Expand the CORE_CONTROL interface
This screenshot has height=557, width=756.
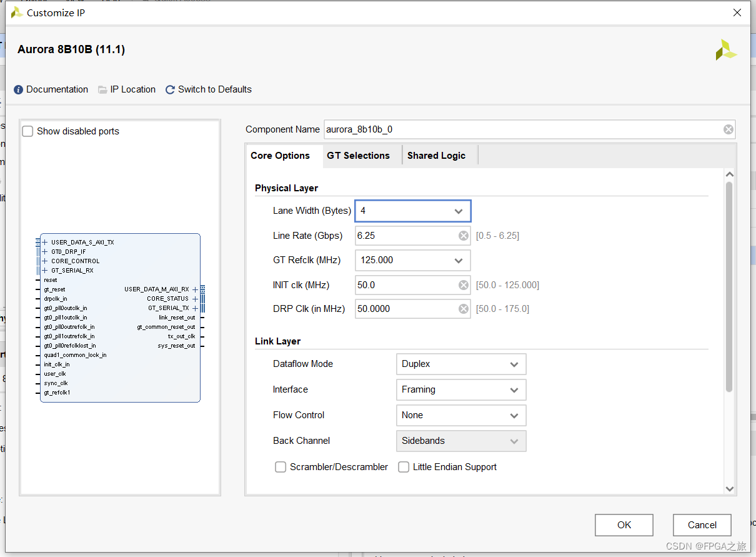(x=45, y=261)
